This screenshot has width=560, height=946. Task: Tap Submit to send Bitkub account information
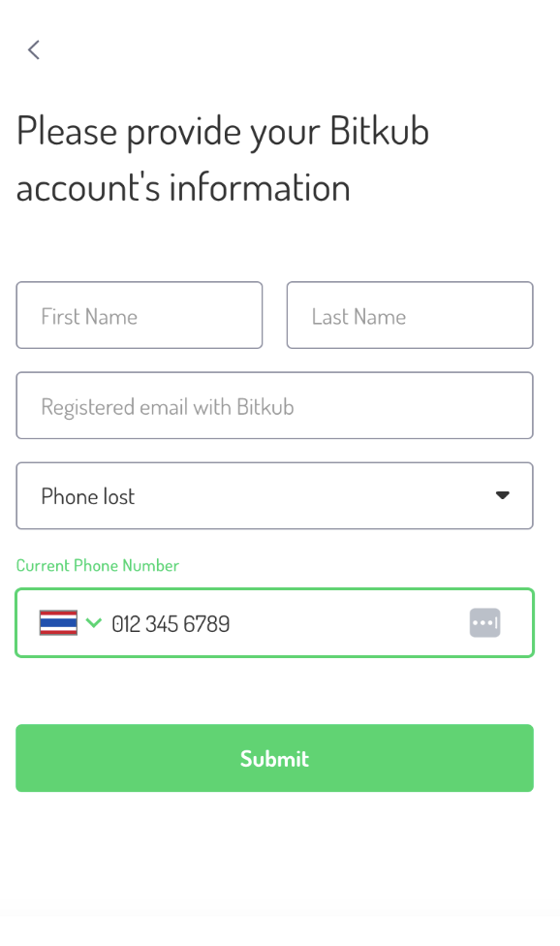[x=274, y=758]
